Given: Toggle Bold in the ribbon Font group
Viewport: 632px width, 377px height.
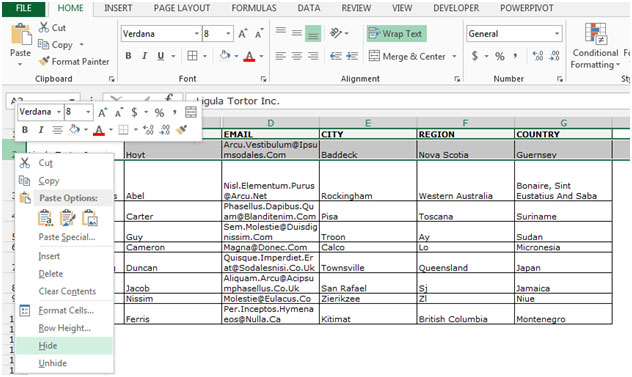Looking at the screenshot, I should coord(128,56).
